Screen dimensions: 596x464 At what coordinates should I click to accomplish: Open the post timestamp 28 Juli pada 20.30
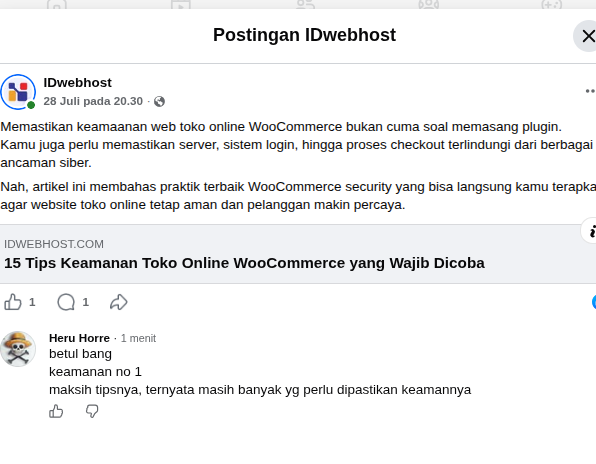[93, 101]
